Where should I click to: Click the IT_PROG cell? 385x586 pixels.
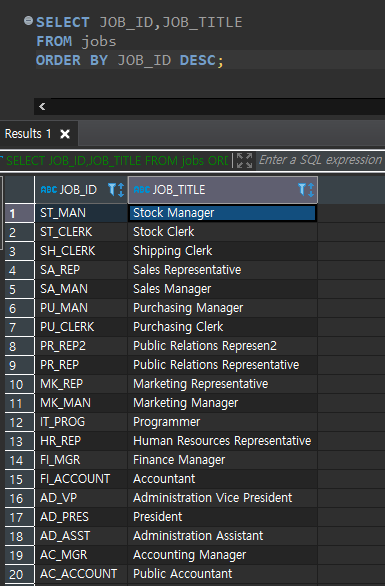pyautogui.click(x=81, y=422)
